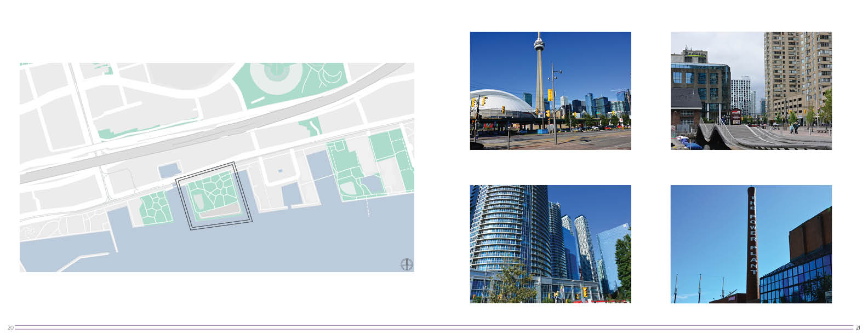
Task: Select the curved glass condo towers photo
Action: coord(550,244)
